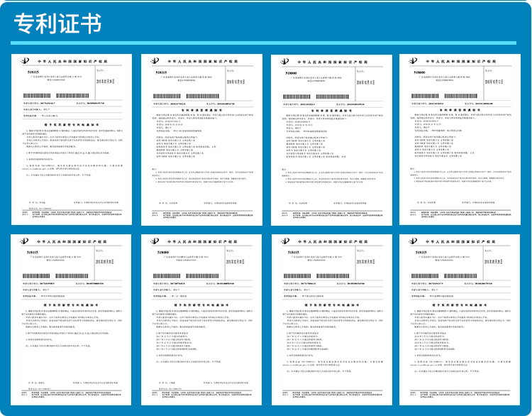
Task: Click 专利申请受理通知书 title on top-row second certificate
Action: [x=201, y=110]
